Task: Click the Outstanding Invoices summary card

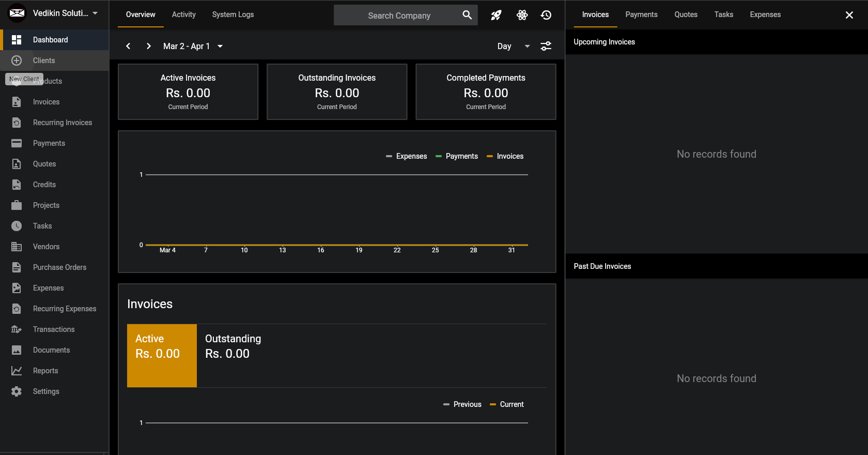Action: point(337,92)
